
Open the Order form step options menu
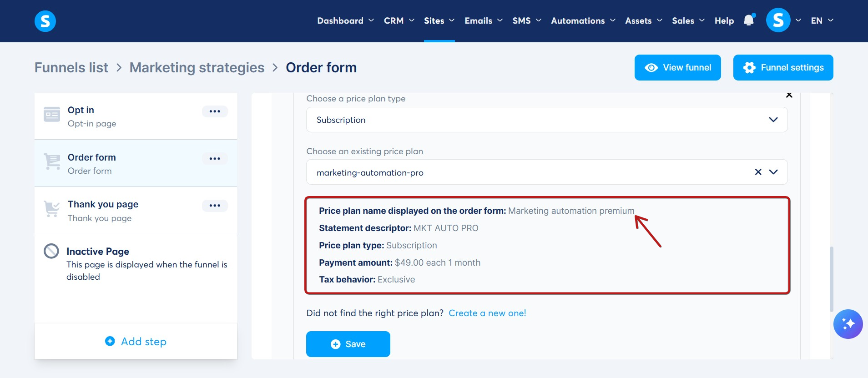tap(215, 159)
